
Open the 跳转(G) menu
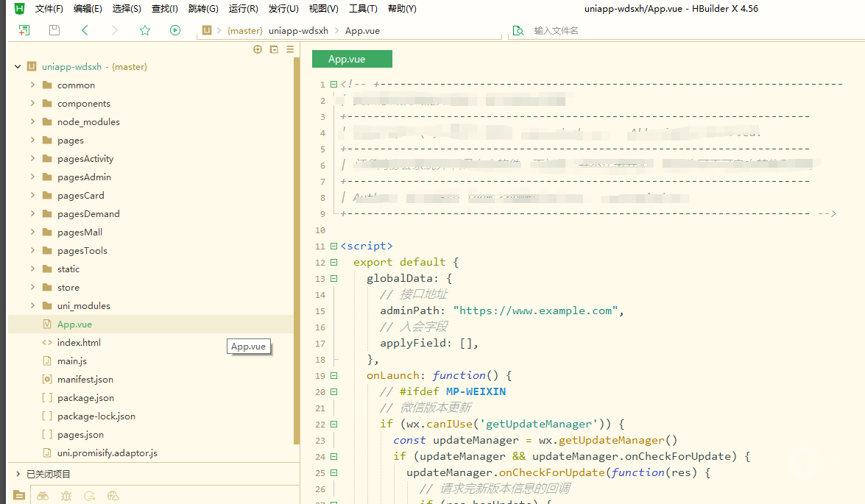pyautogui.click(x=203, y=9)
